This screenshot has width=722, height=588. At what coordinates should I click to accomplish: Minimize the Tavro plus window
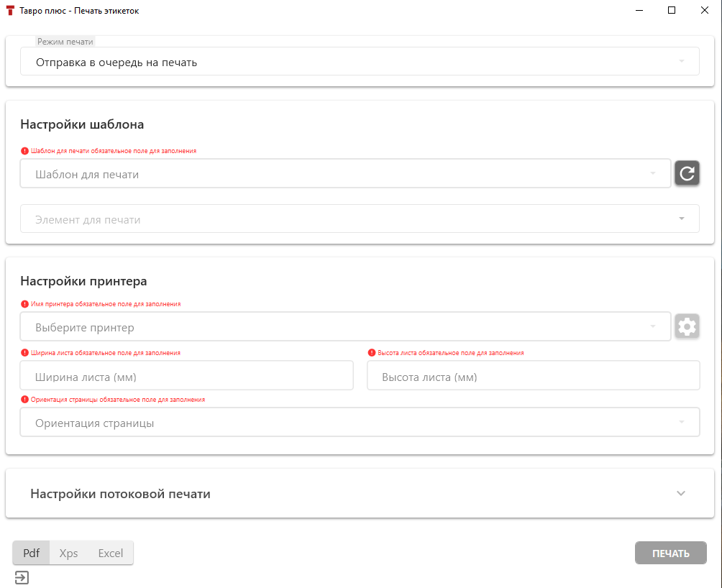639,10
